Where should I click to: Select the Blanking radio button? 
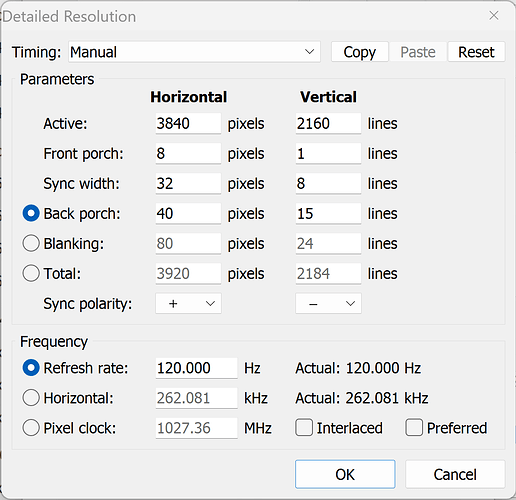pos(31,243)
